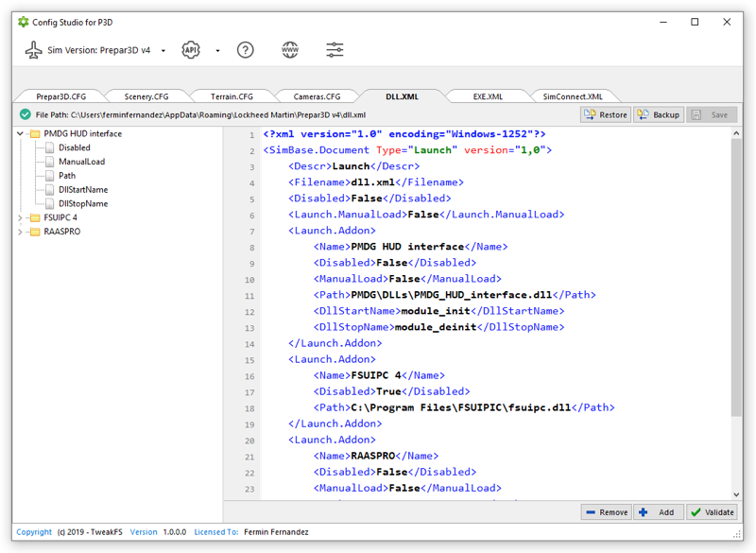Screen dimensions: 756x553
Task: Click the 'Windows-1252' encoding text on line 1
Action: click(x=489, y=134)
